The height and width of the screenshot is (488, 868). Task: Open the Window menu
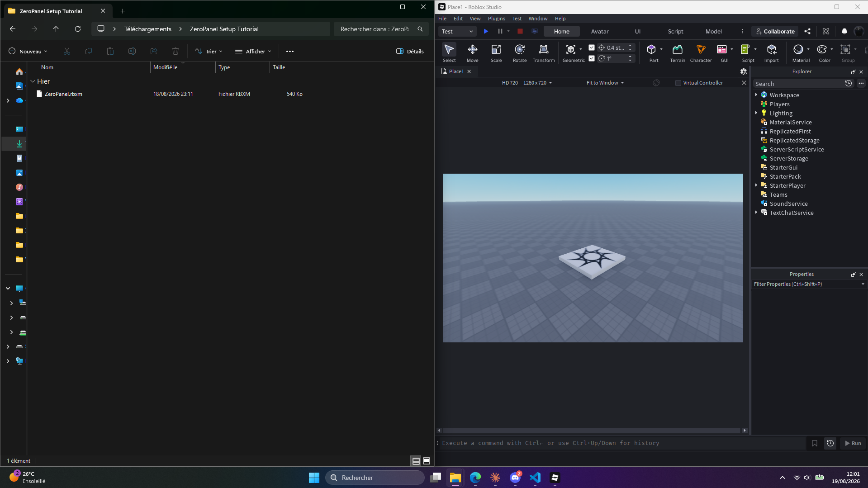tap(538, 19)
